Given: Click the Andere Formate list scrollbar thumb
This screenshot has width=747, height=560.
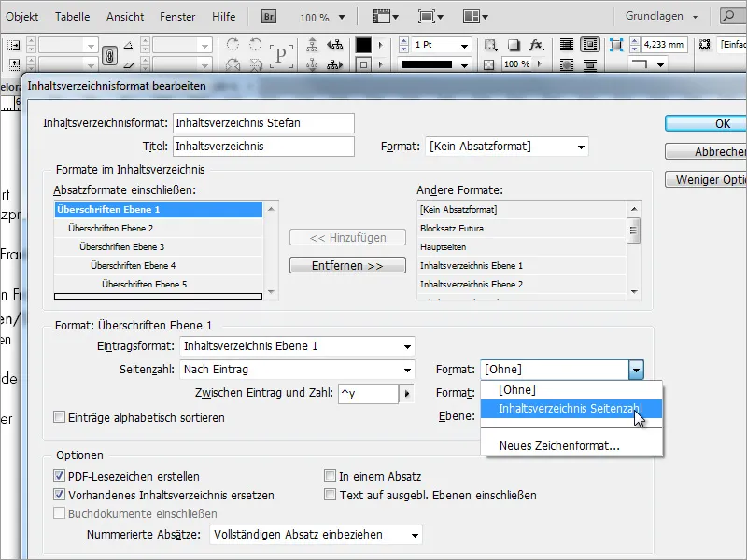Looking at the screenshot, I should [x=634, y=231].
